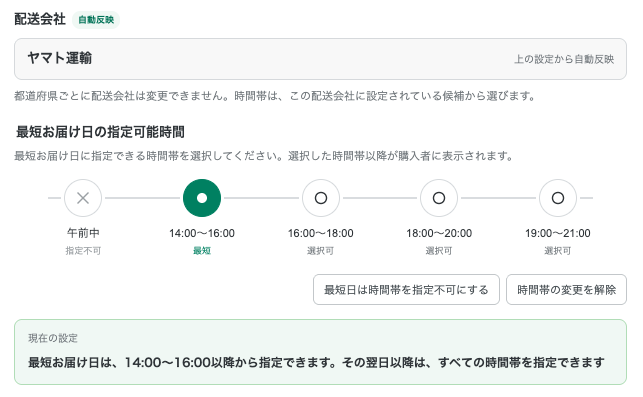
Task: Click the green 最短 status label
Action: [x=202, y=251]
